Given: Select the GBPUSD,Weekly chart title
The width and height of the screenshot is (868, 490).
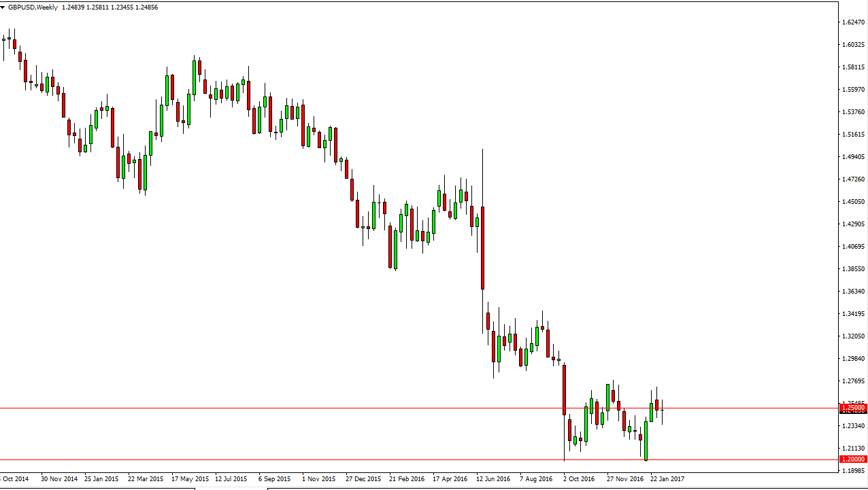Looking at the screenshot, I should [x=33, y=7].
